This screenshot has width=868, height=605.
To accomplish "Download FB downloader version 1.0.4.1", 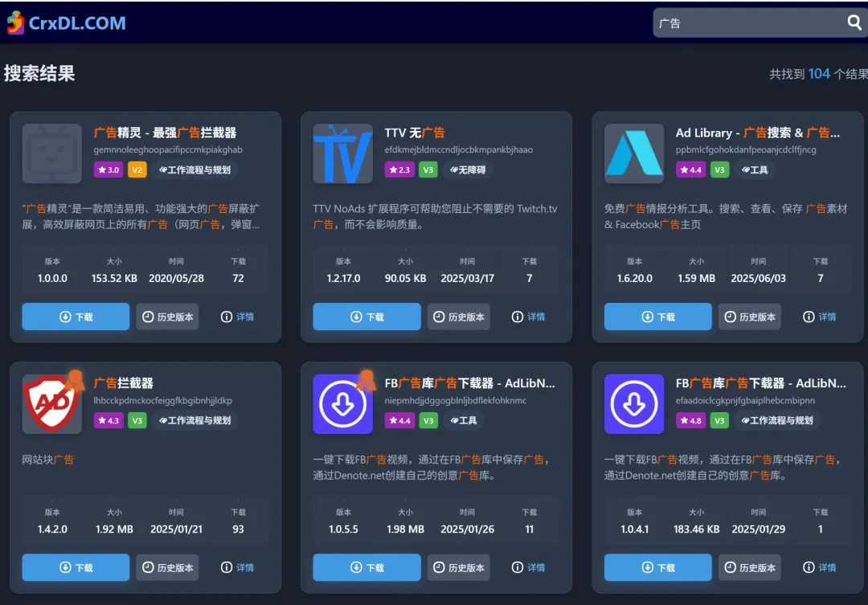I will click(x=657, y=567).
